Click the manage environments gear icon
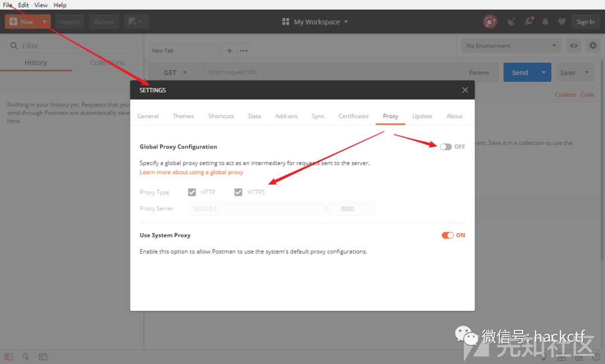 [593, 45]
